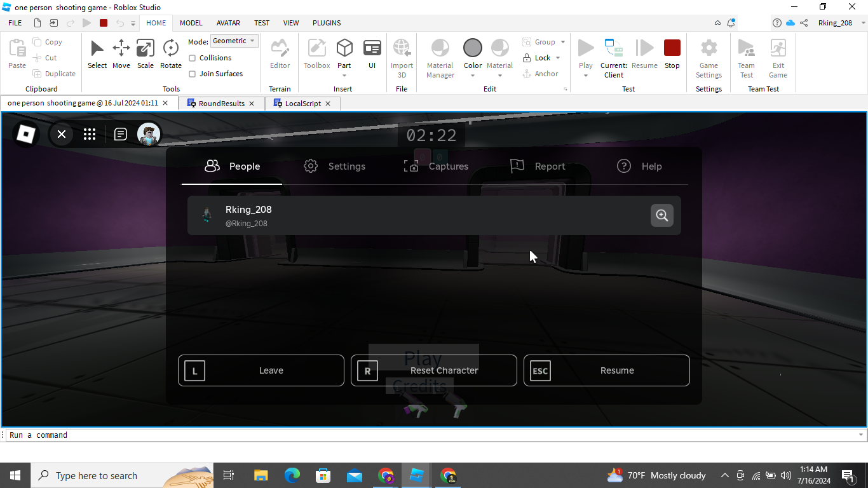This screenshot has height=488, width=868.
Task: Open the Material Manager
Action: [440, 58]
